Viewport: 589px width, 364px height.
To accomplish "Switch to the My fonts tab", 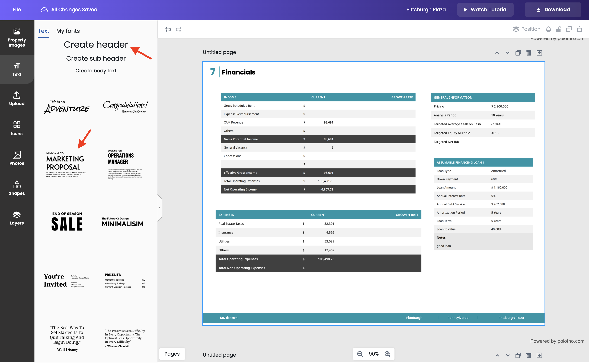I will tap(68, 31).
